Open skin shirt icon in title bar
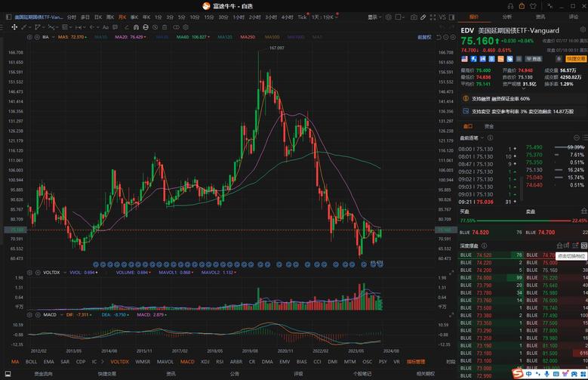Image resolution: width=588 pixels, height=380 pixels. [x=533, y=6]
